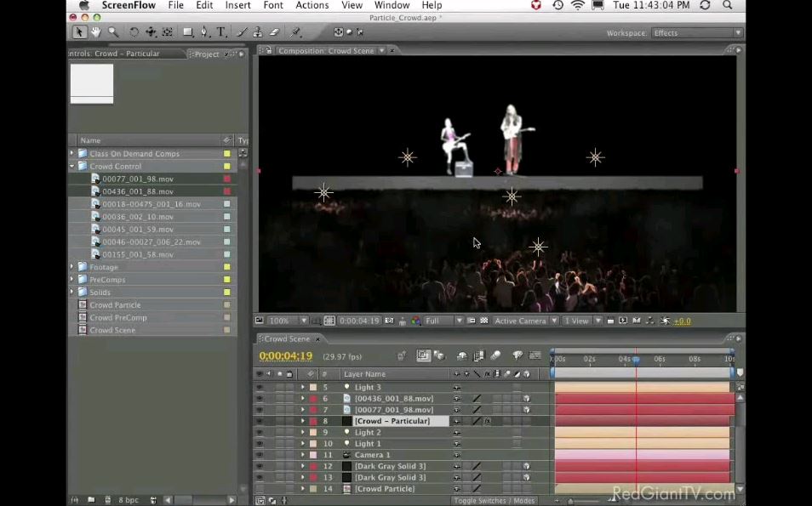Image resolution: width=812 pixels, height=506 pixels.
Task: Switch to the Project panel tab
Action: pyautogui.click(x=207, y=54)
